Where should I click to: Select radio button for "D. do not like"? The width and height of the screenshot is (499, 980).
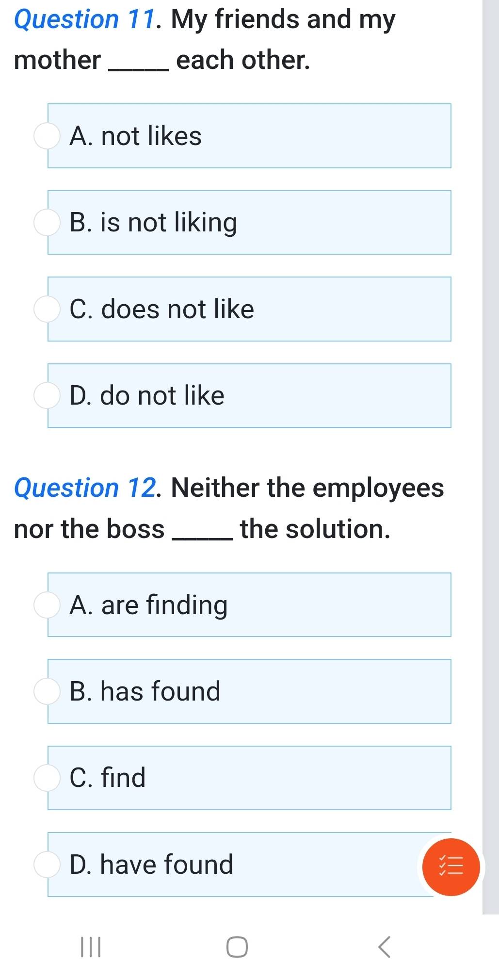click(47, 395)
